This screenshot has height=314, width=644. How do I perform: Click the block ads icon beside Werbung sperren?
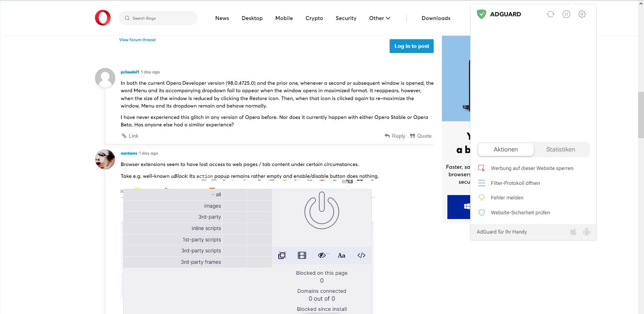482,168
